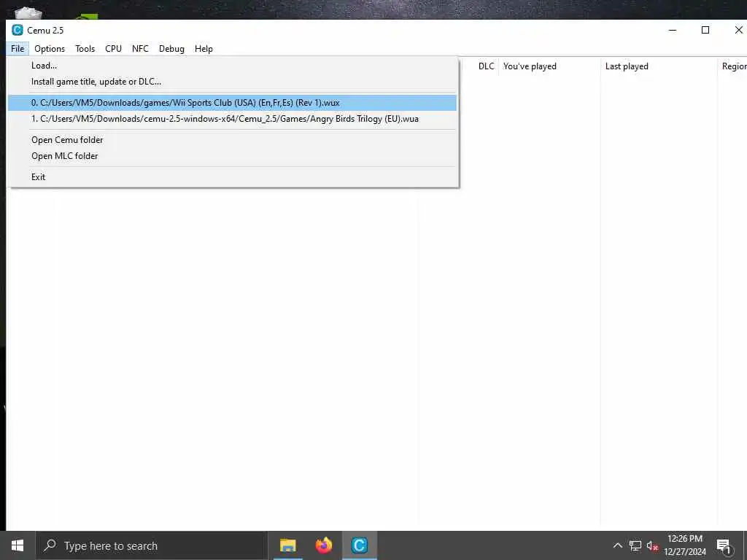Maximize the Cemu window
Screen dimensions: 747x560
pos(705,30)
